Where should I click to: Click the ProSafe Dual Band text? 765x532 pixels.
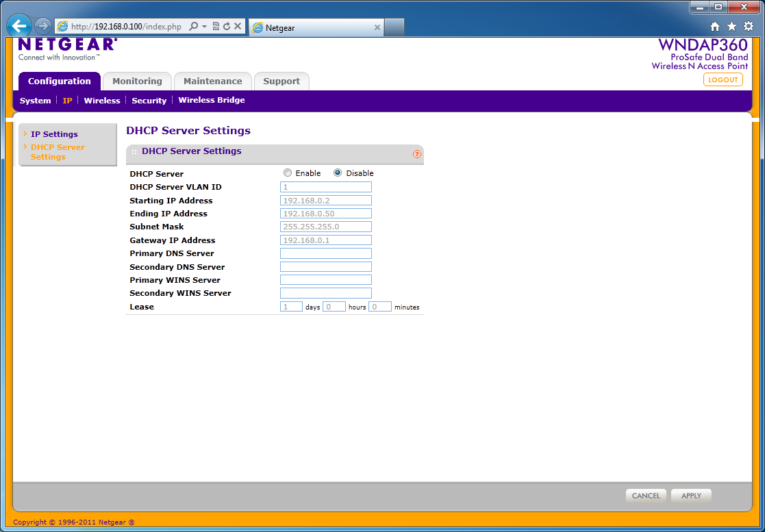point(710,57)
